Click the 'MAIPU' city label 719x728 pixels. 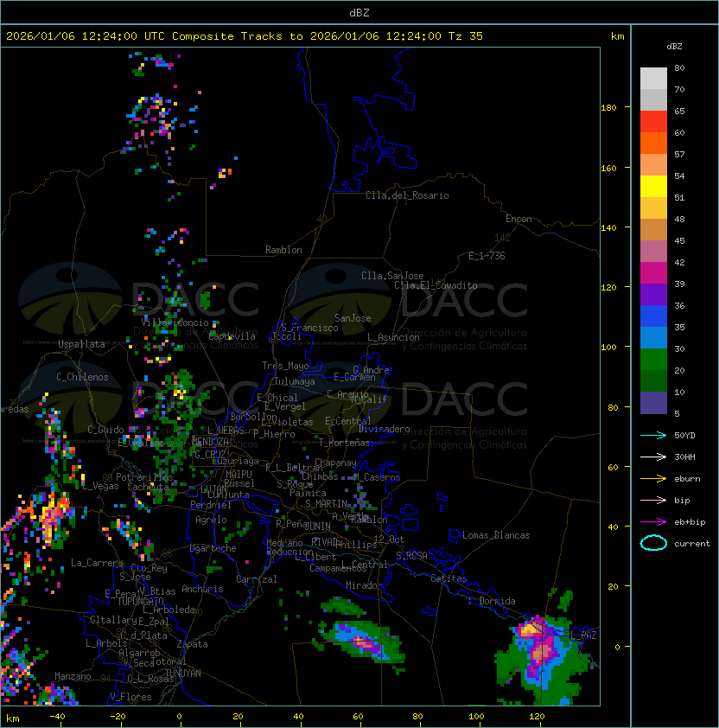(239, 475)
